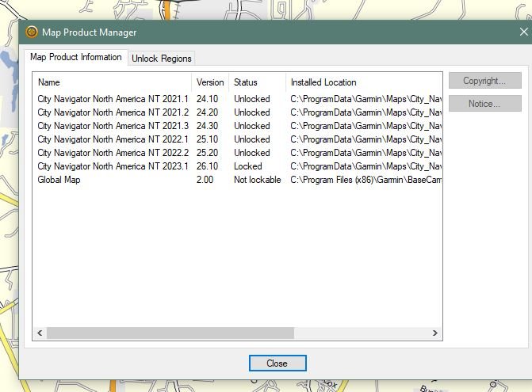Select City Navigator North America NT 2021.2

113,112
